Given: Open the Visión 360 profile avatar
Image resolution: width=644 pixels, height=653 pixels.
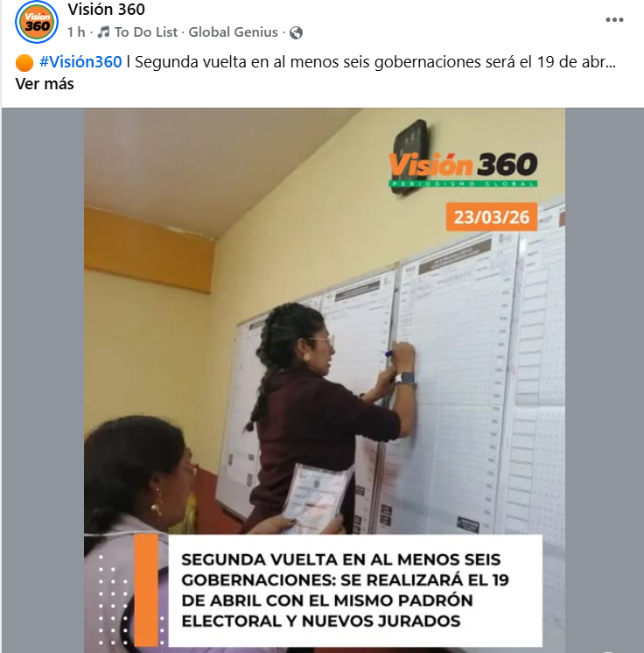Looking at the screenshot, I should (x=37, y=22).
